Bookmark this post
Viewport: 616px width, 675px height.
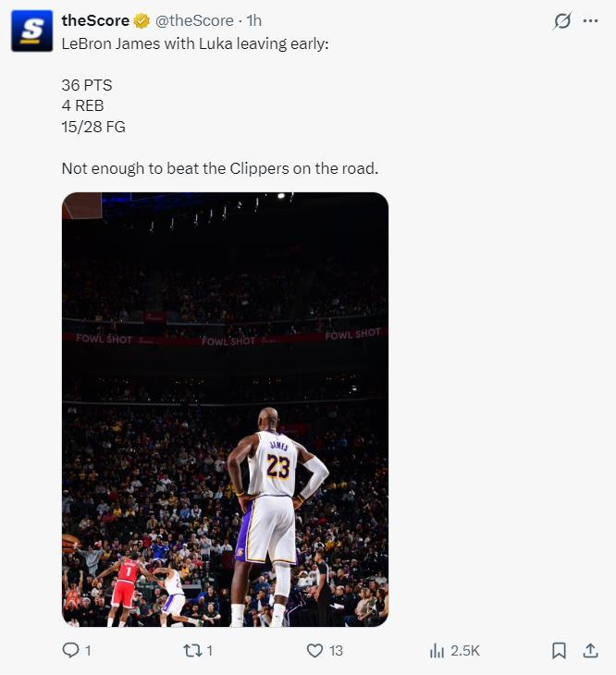click(559, 650)
